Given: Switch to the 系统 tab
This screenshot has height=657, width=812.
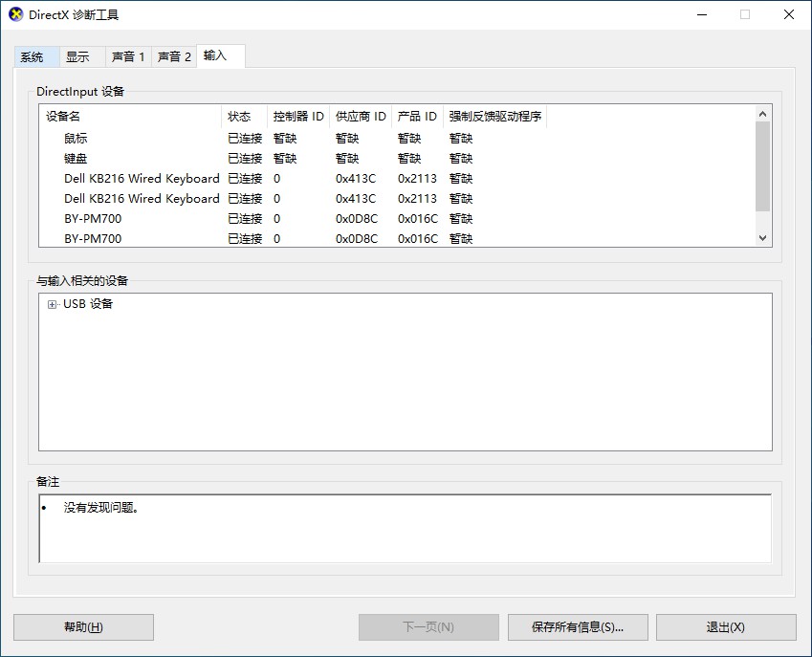Looking at the screenshot, I should (33, 57).
